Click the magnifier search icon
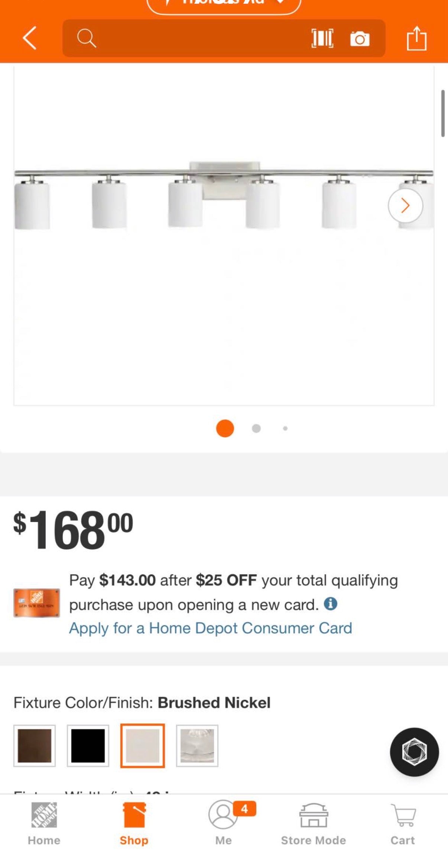 click(87, 38)
